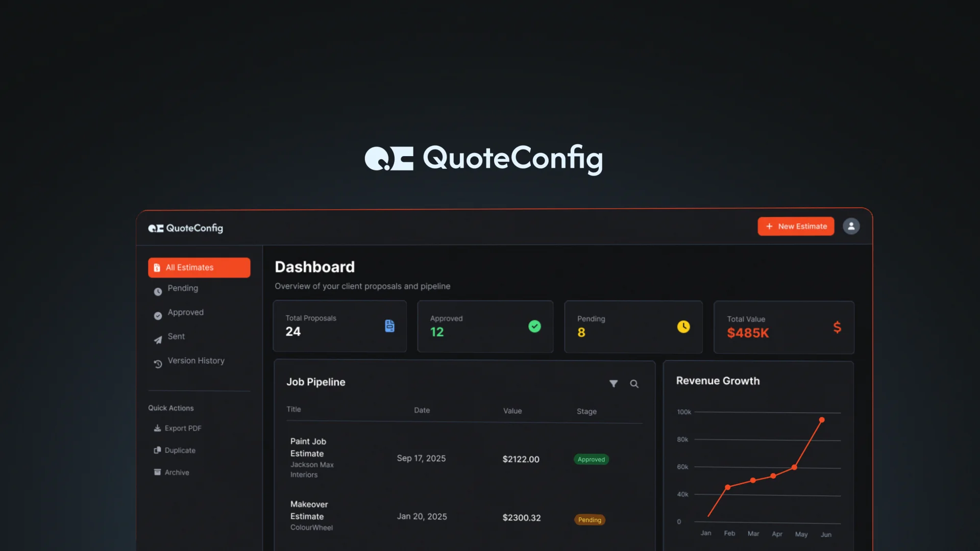Create a New Estimate
980x551 pixels.
[x=796, y=227]
